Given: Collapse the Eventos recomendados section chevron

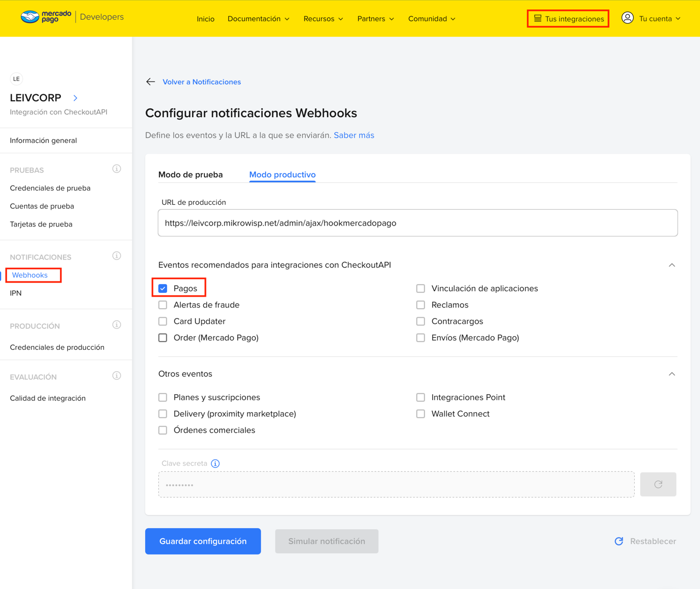Looking at the screenshot, I should [672, 265].
